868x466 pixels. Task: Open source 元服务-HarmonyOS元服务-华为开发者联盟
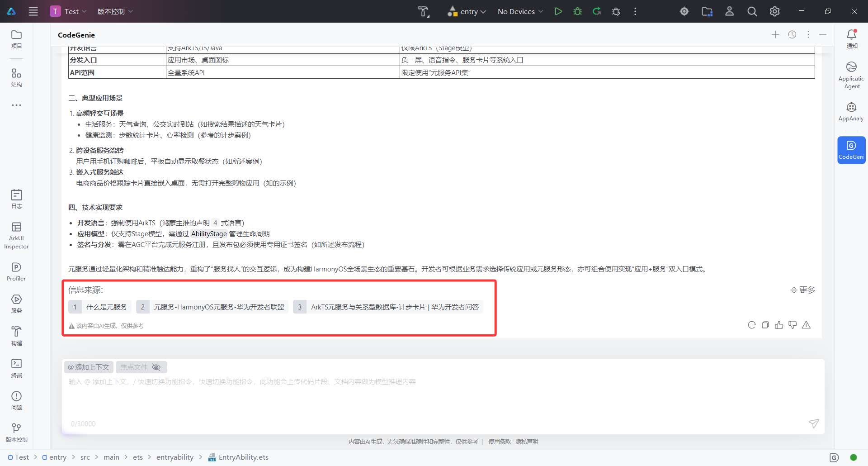(212, 307)
